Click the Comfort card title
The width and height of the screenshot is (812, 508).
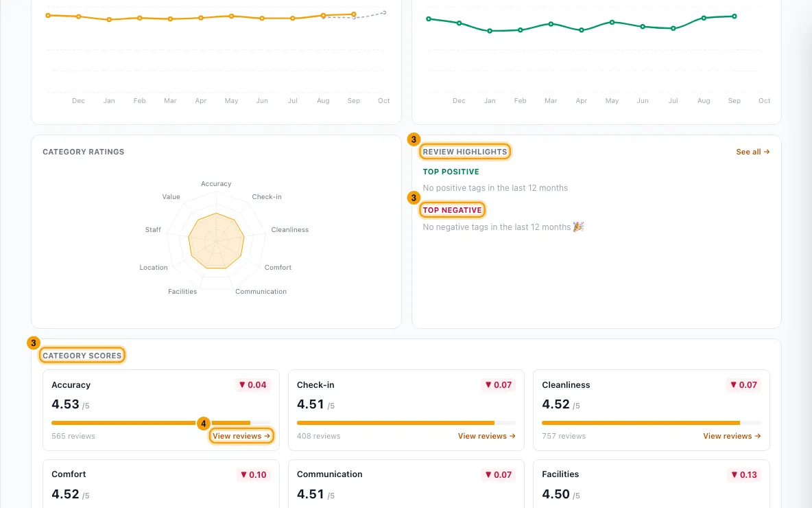[x=69, y=474]
